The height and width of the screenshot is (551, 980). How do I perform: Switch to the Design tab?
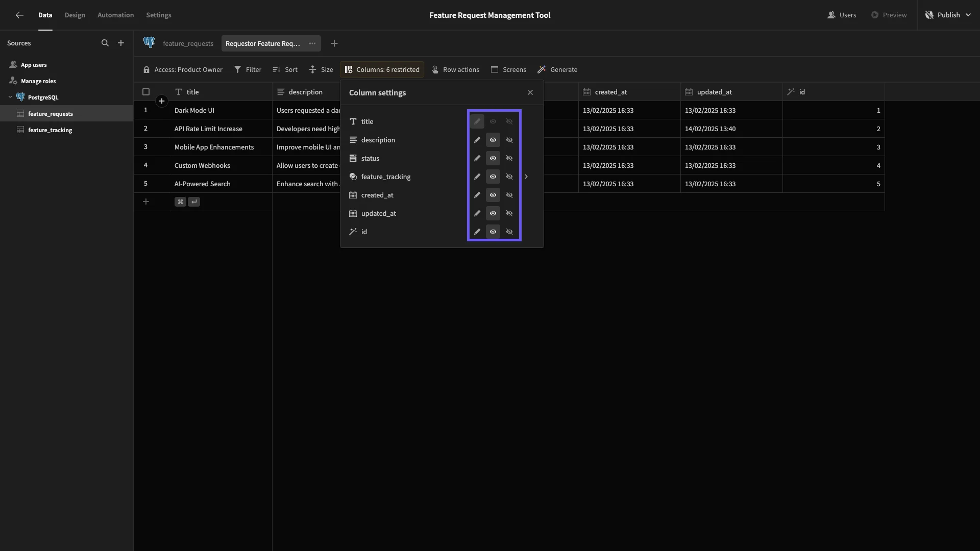click(x=75, y=15)
